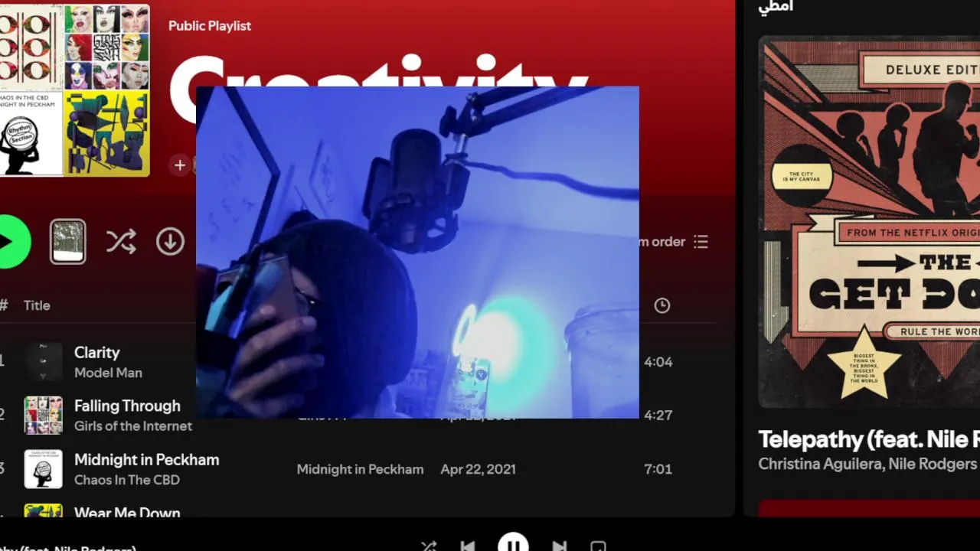Open the Midnight in Peckham album link

pos(360,470)
